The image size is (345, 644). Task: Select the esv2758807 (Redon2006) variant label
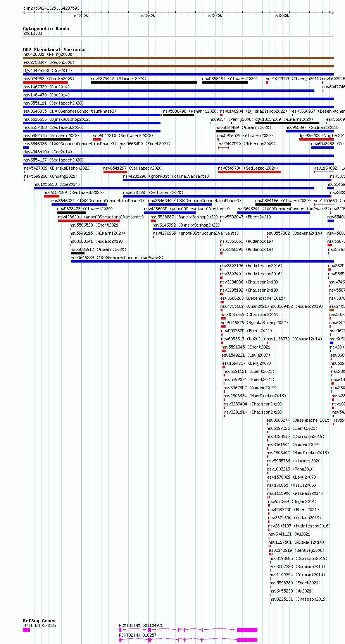pos(48,62)
